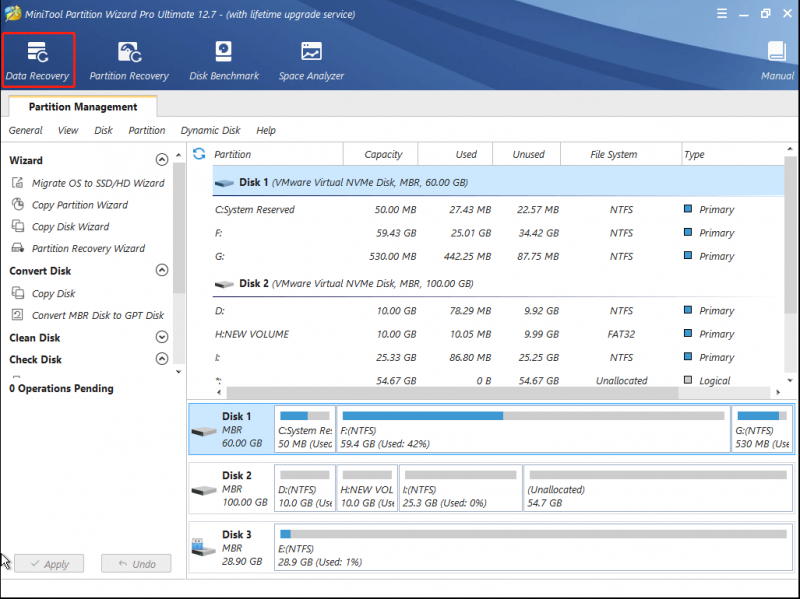The height and width of the screenshot is (599, 800).
Task: Collapse the Convert Disk section
Action: point(162,270)
